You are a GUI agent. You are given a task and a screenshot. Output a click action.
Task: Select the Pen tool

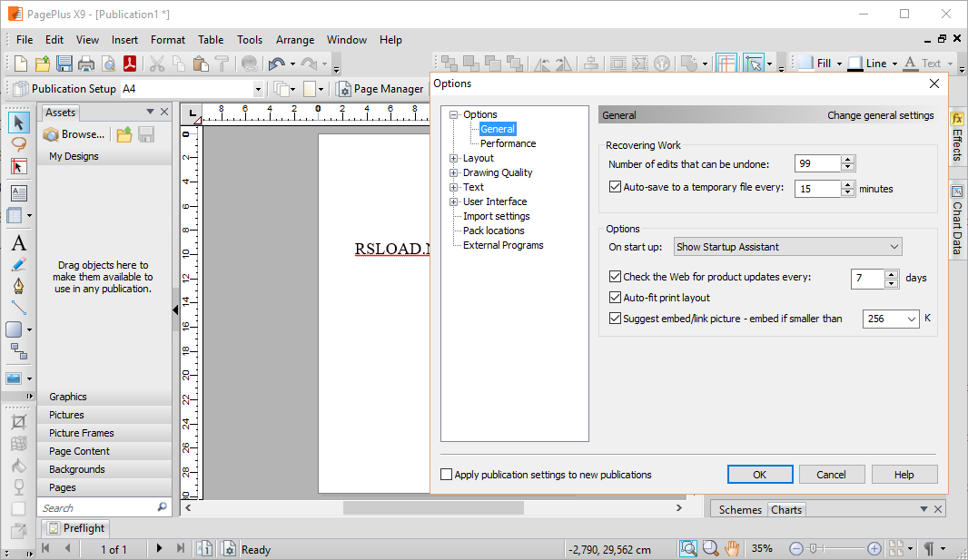point(18,286)
